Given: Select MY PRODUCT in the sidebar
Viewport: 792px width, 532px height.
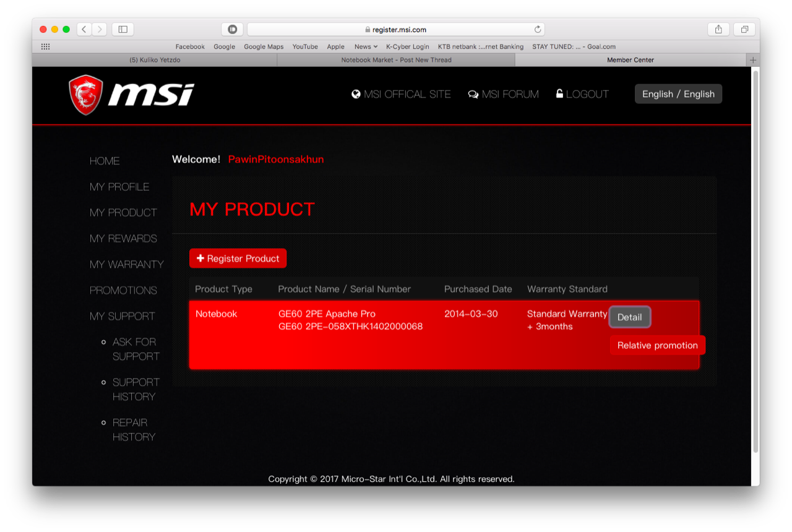Looking at the screenshot, I should pyautogui.click(x=123, y=213).
